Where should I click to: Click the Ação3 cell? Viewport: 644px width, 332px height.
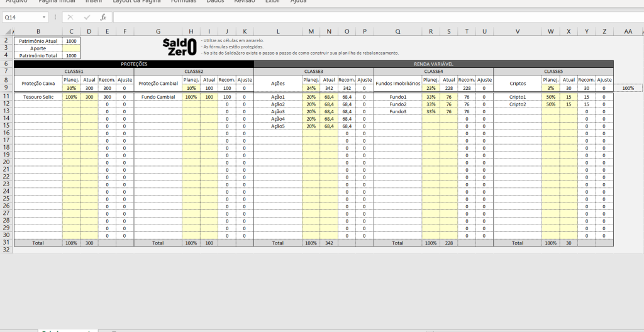coord(277,111)
